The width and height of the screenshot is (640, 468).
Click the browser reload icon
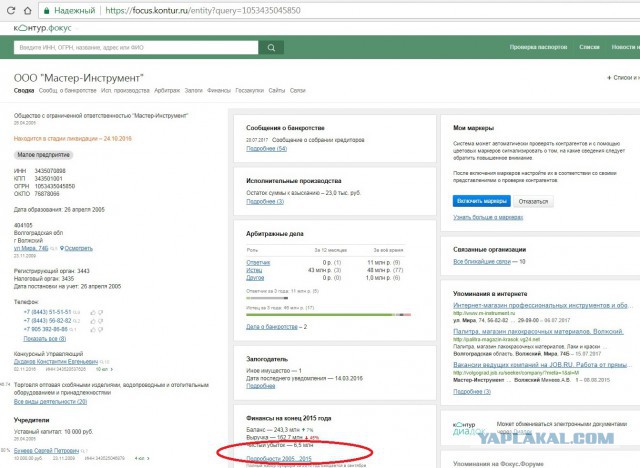pyautogui.click(x=11, y=11)
